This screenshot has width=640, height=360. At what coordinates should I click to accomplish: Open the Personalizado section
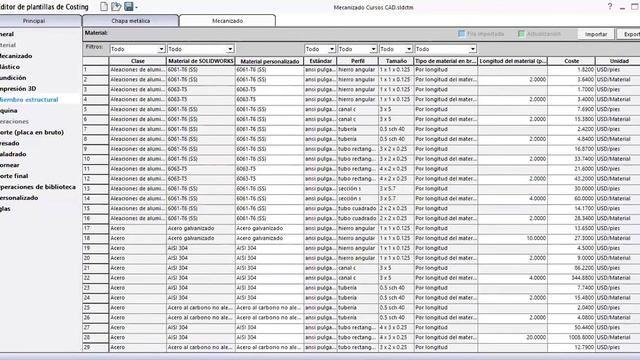click(x=19, y=198)
